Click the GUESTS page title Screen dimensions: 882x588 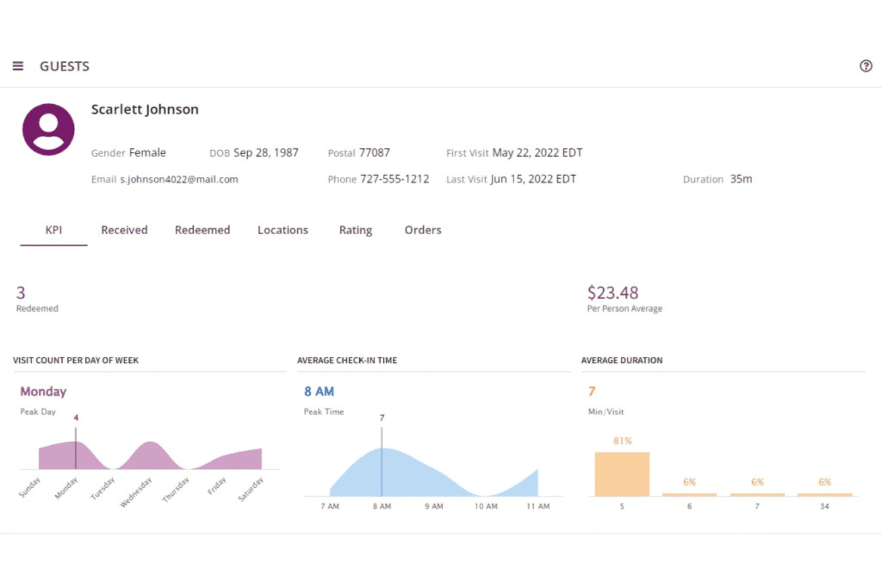click(64, 66)
